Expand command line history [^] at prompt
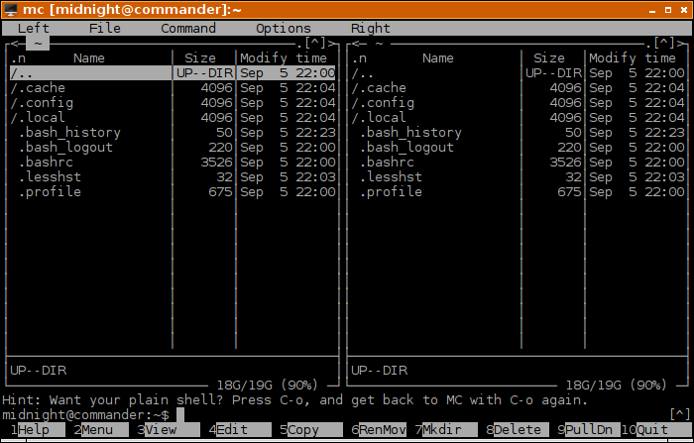 pyautogui.click(x=679, y=414)
